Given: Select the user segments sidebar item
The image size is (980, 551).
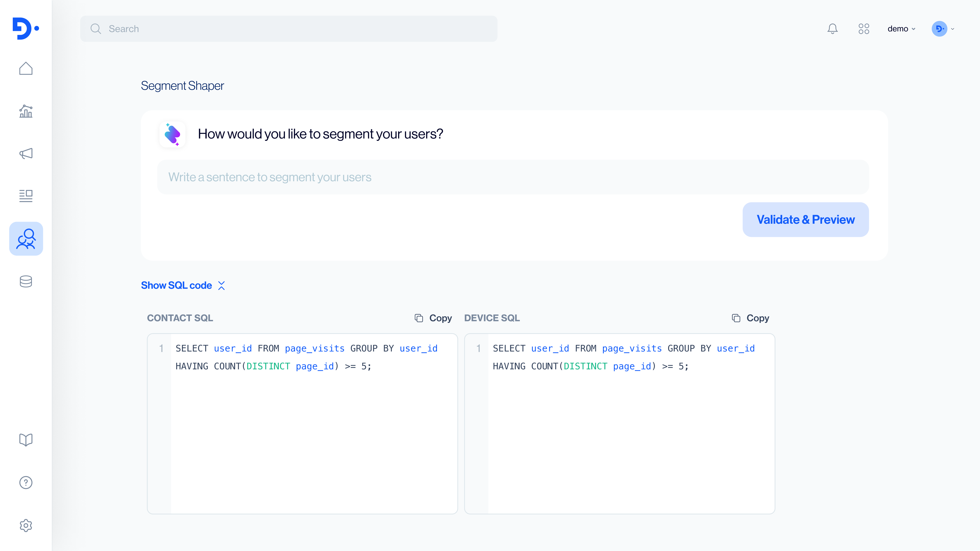Looking at the screenshot, I should (x=26, y=239).
